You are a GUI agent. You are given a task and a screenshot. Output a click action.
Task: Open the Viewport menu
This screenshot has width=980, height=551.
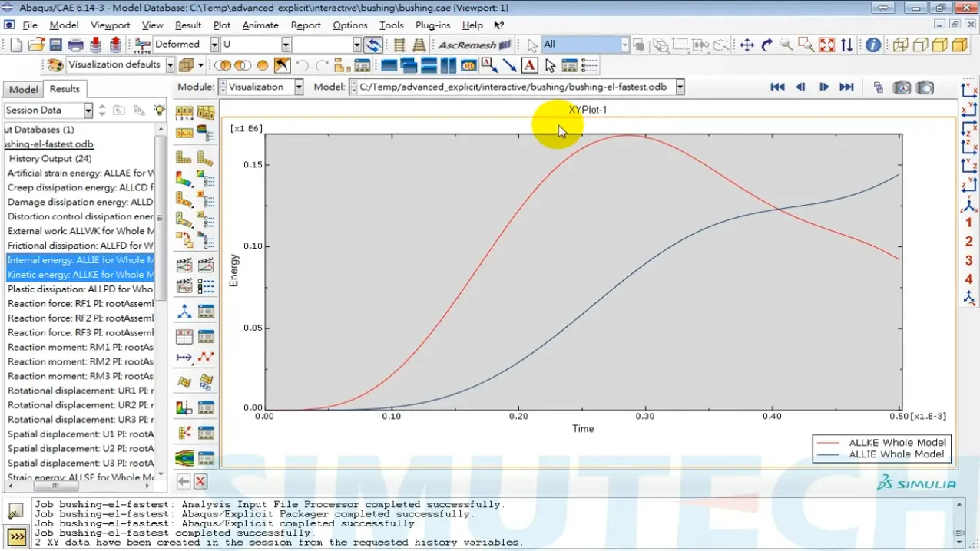pyautogui.click(x=111, y=25)
